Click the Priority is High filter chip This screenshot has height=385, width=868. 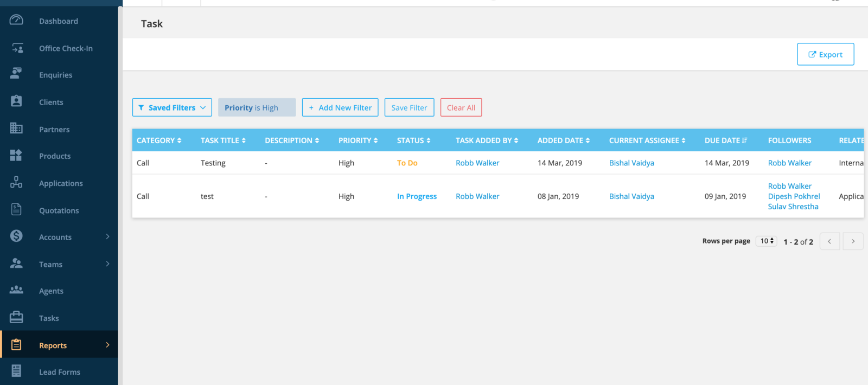pyautogui.click(x=257, y=107)
